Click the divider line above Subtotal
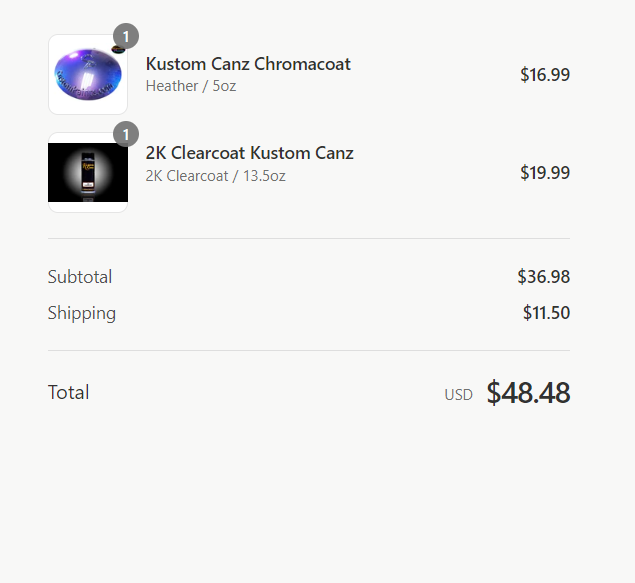 [309, 239]
